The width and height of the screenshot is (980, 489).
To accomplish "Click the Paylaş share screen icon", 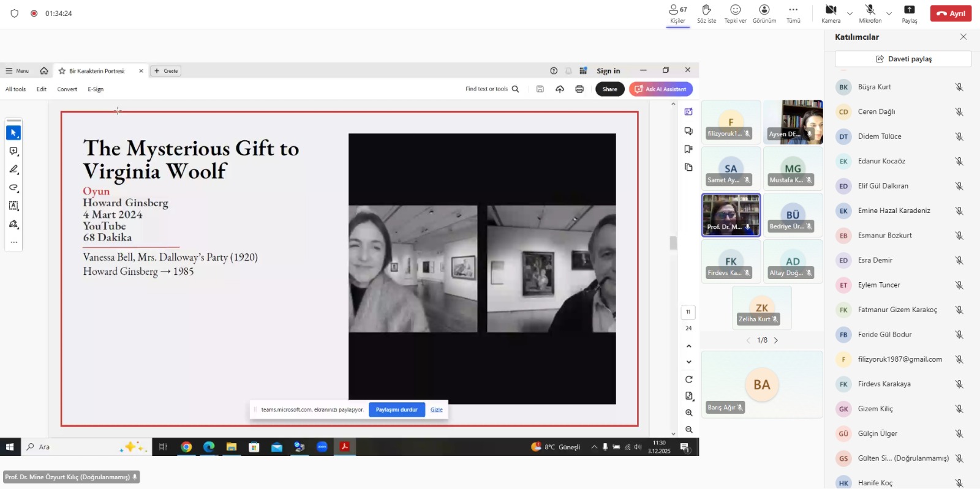I will pyautogui.click(x=909, y=13).
